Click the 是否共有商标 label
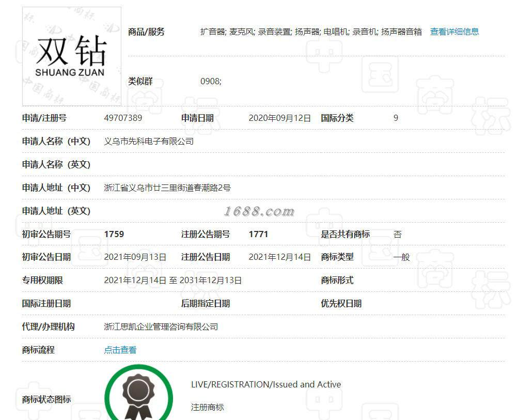Screen dimensions: 518x420 pyautogui.click(x=345, y=235)
